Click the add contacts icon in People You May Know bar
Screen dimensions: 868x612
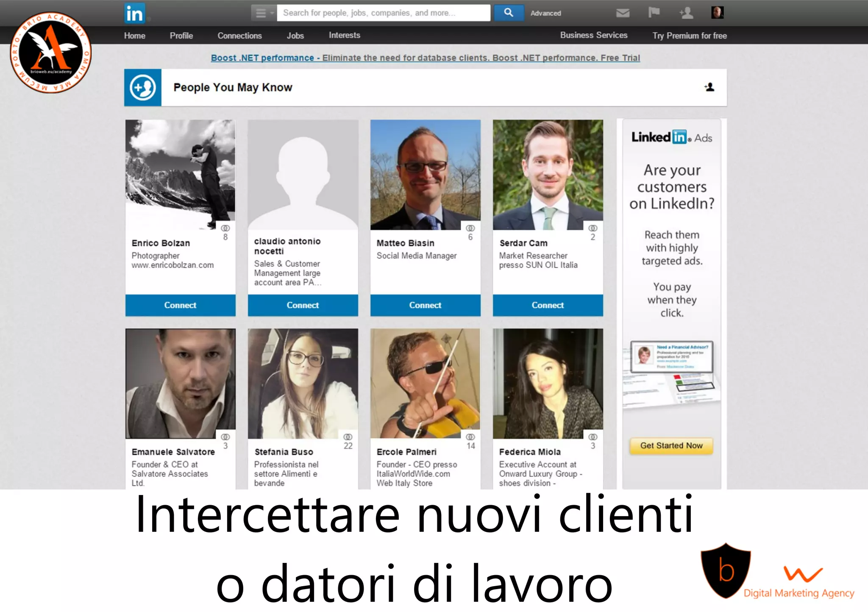(x=709, y=87)
